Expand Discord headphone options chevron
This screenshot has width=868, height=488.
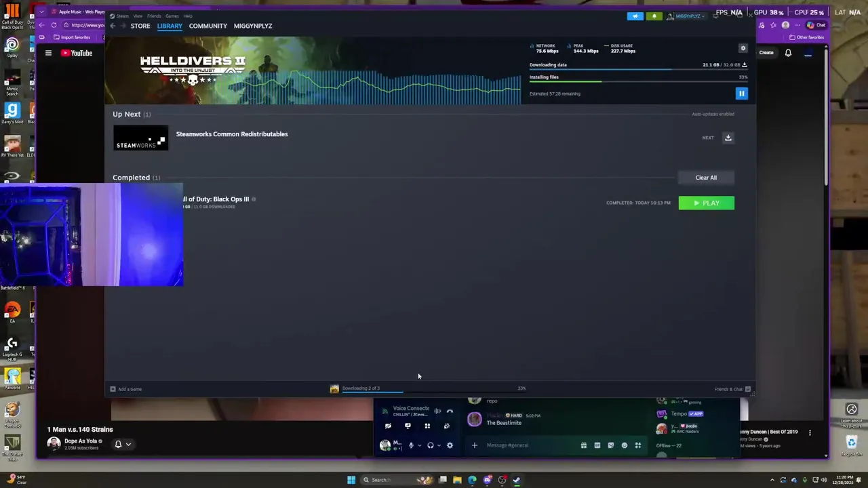coord(439,445)
